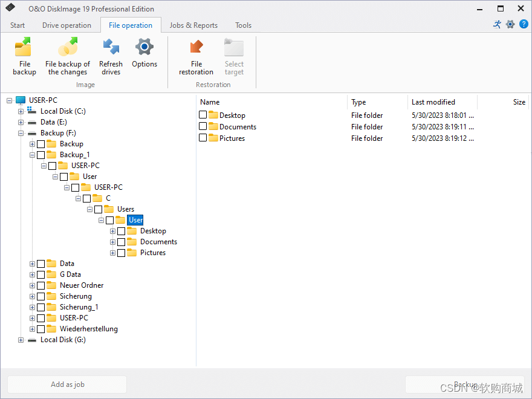
Task: Expand the tree Pictures folder node
Action: (112, 253)
